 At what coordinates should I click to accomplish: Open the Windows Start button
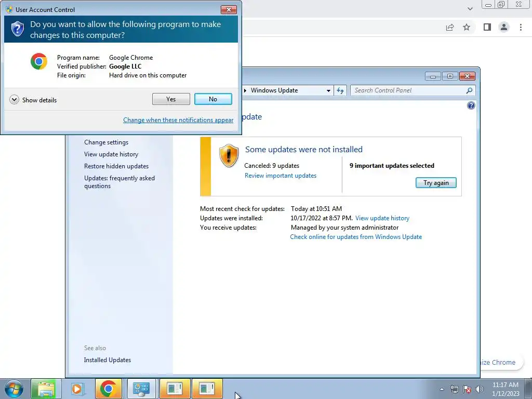14,389
